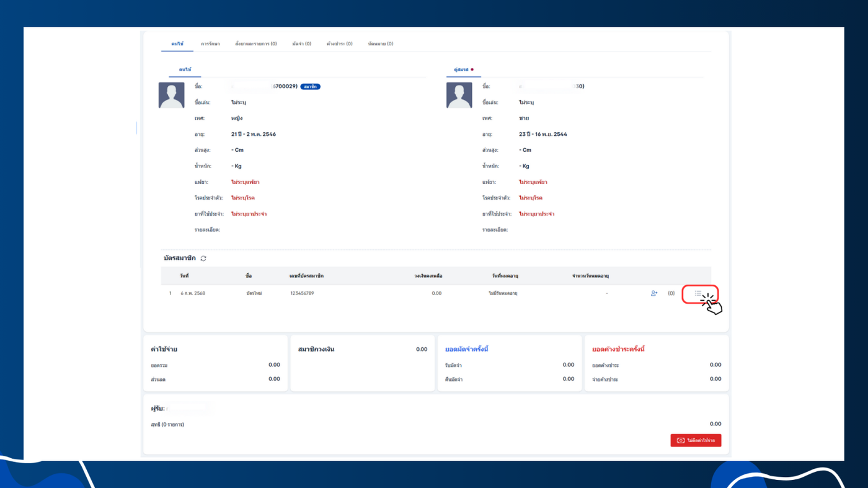
Task: Open the list icon in the บัตรใหม่ row
Action: 698,293
